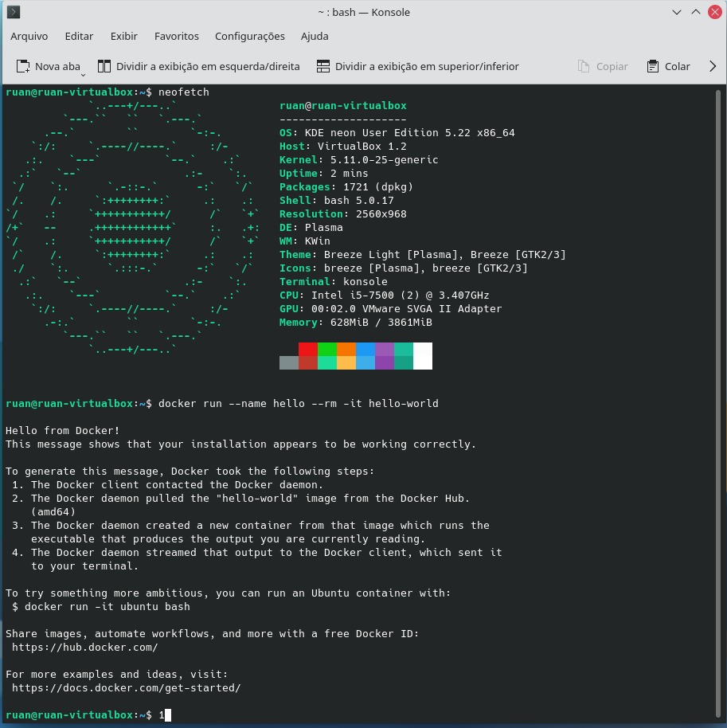Click the 'Icons: breeze [Plasma]' line
Viewport: 727px width, 728px height.
(404, 268)
